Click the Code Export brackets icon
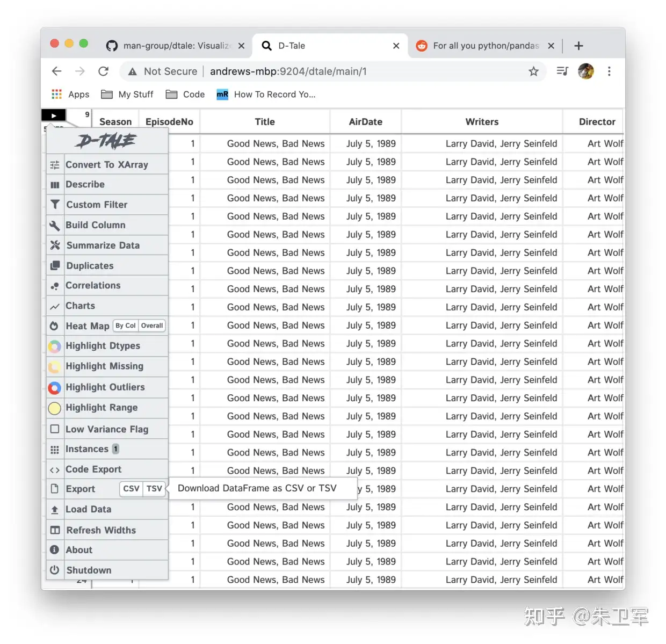 (54, 470)
